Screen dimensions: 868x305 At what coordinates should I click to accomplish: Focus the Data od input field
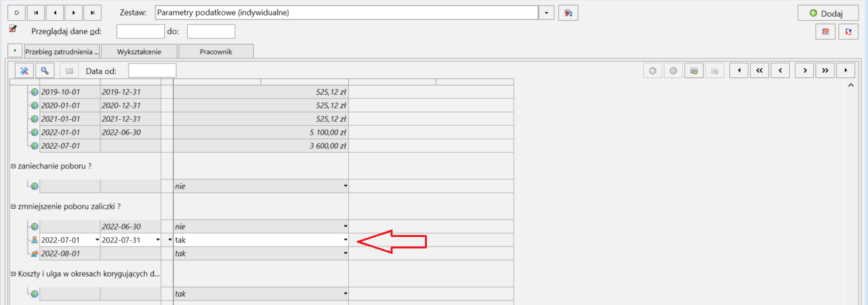[152, 70]
